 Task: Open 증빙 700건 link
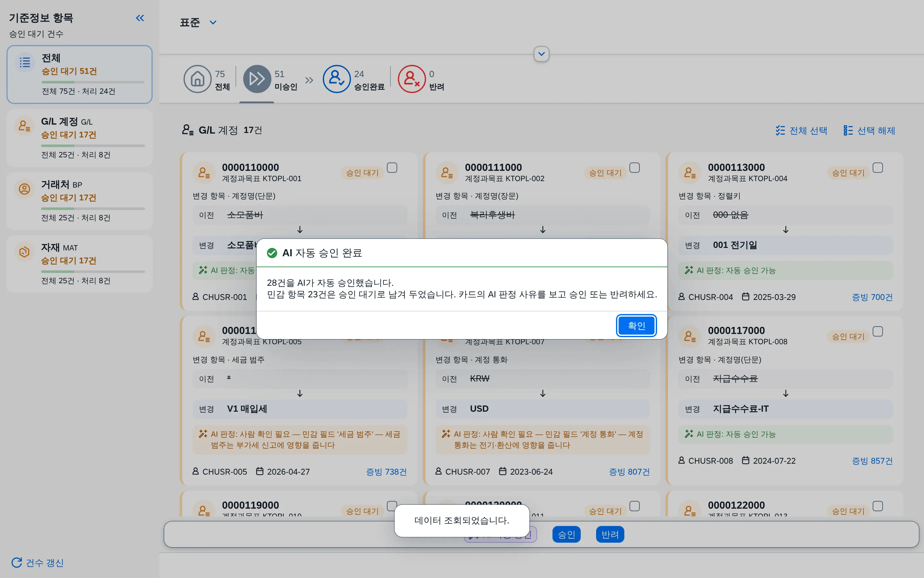(x=872, y=297)
